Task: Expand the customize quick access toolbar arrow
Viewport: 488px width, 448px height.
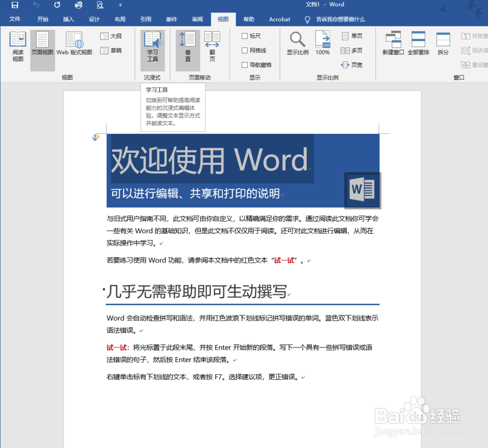Action: coord(121,5)
